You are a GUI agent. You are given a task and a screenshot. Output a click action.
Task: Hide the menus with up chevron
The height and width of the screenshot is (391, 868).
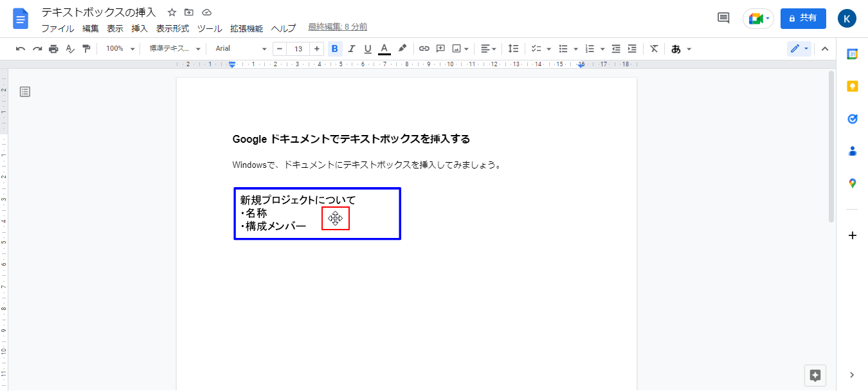coord(825,49)
